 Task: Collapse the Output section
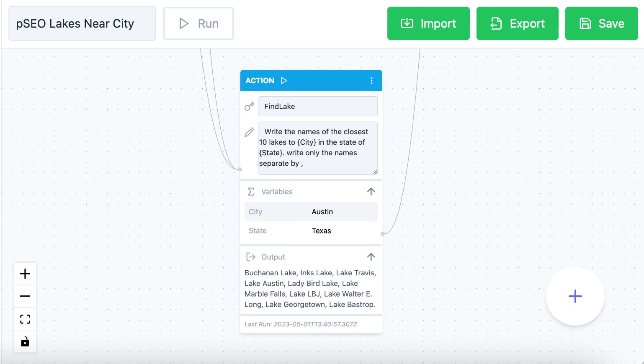pyautogui.click(x=371, y=257)
